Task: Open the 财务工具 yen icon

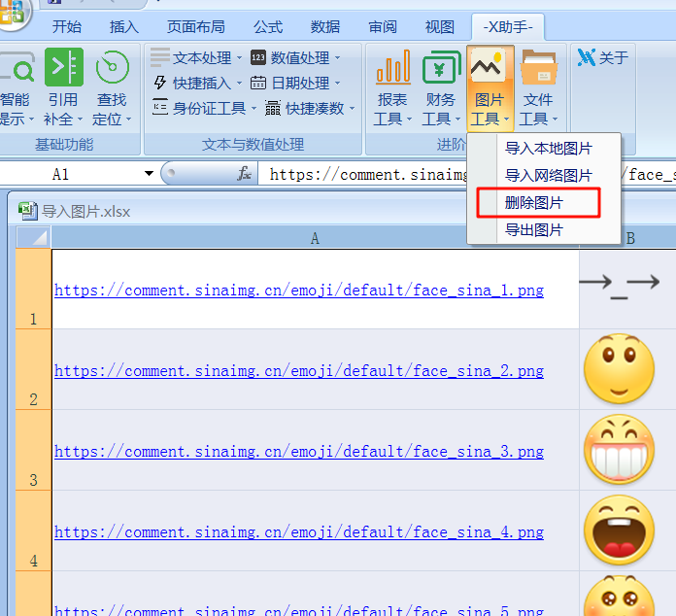Action: click(441, 67)
